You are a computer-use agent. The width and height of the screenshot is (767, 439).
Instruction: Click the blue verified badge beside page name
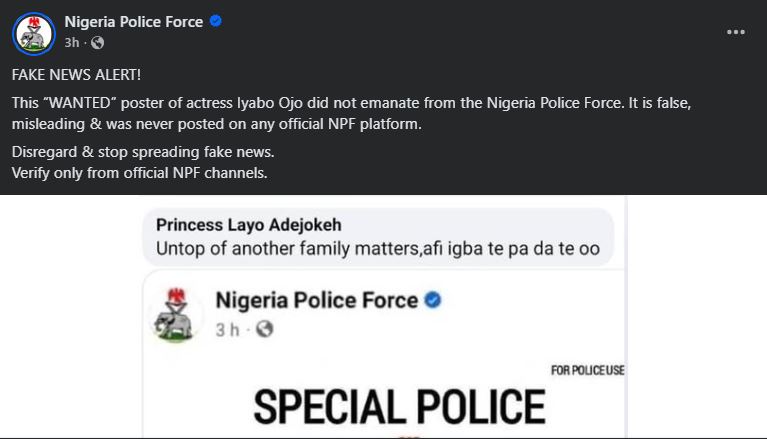(216, 22)
